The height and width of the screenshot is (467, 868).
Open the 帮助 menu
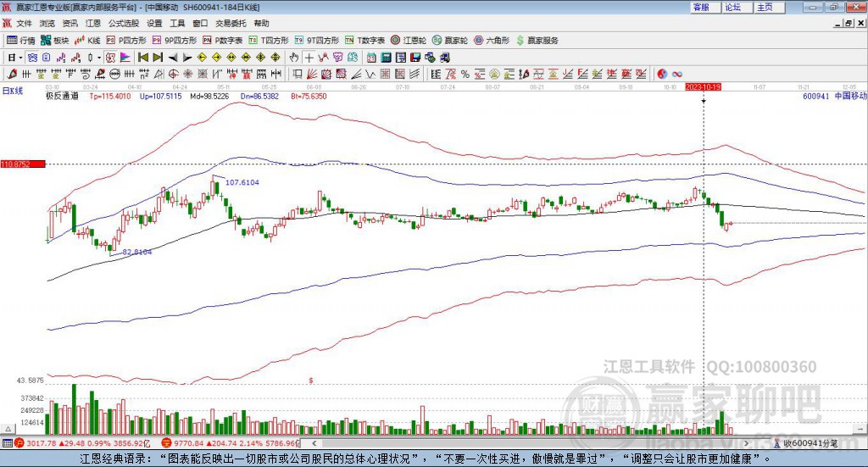pyautogui.click(x=261, y=23)
